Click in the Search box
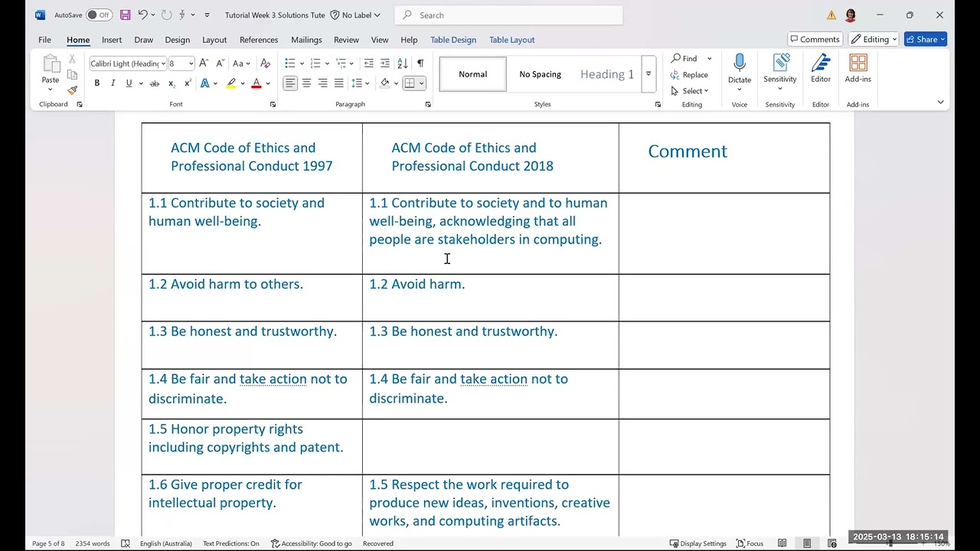Viewport: 980px width, 551px height. (x=508, y=15)
